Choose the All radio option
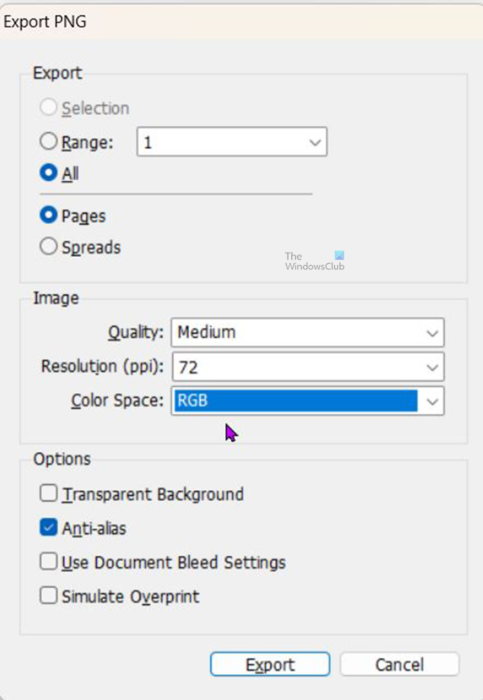 point(48,173)
